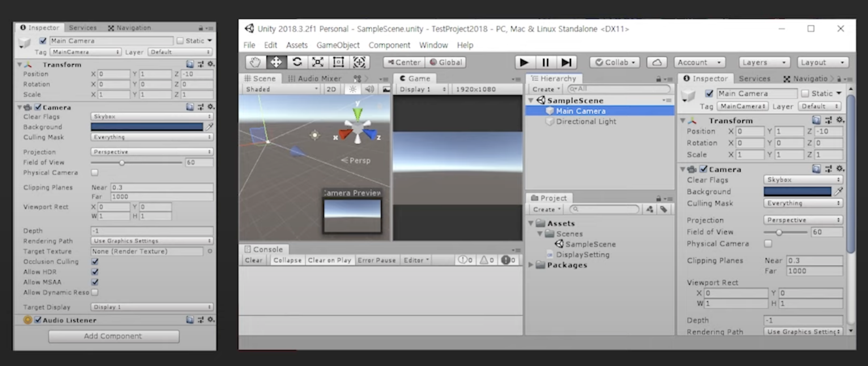
Task: Toggle the Center pivot button
Action: 403,62
